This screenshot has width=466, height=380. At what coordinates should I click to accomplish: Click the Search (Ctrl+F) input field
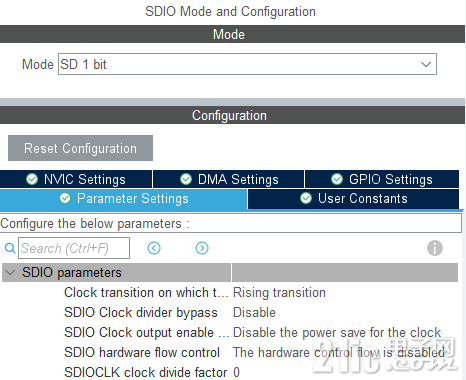[74, 248]
